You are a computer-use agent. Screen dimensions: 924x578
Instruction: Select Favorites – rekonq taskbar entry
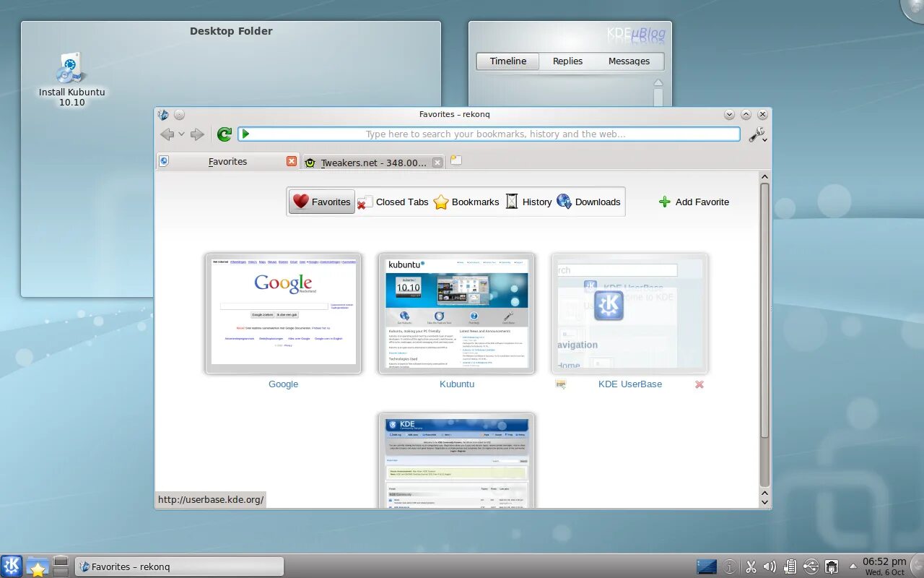click(178, 566)
